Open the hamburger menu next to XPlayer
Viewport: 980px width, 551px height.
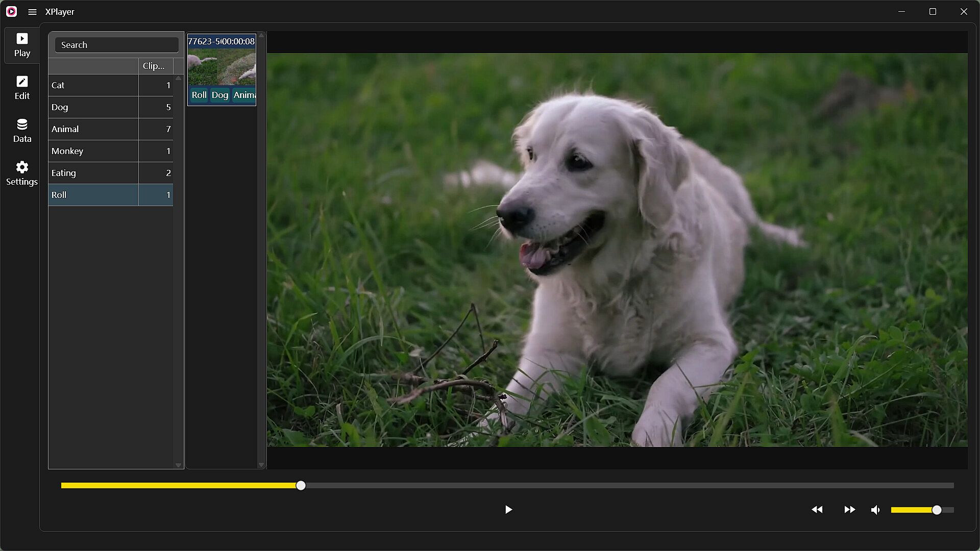click(32, 12)
